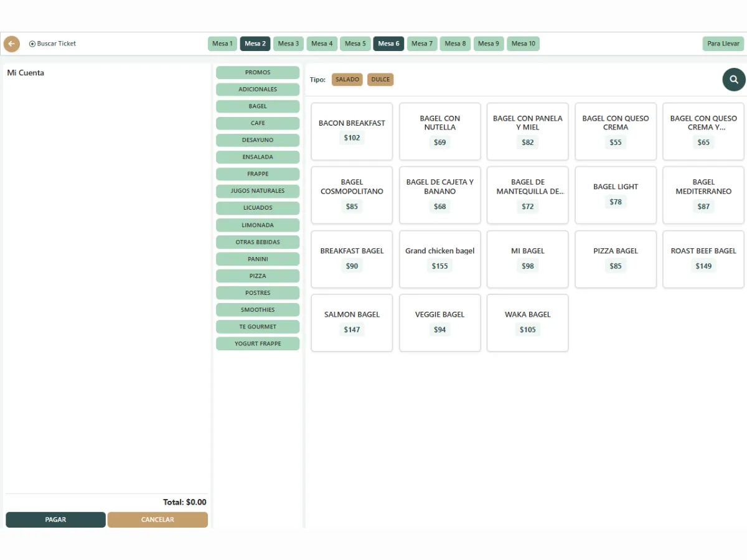Select Mesa 6 table tab

pyautogui.click(x=388, y=44)
